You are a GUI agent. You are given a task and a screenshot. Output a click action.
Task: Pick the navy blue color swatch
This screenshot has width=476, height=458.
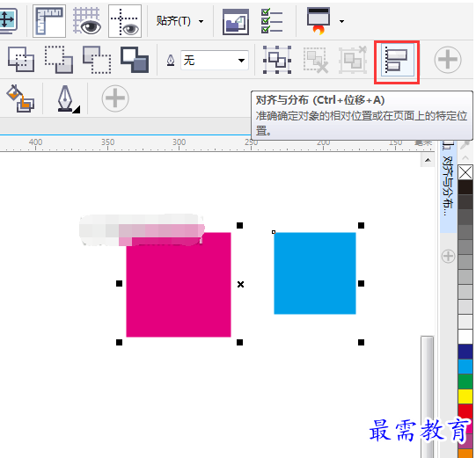(x=465, y=352)
